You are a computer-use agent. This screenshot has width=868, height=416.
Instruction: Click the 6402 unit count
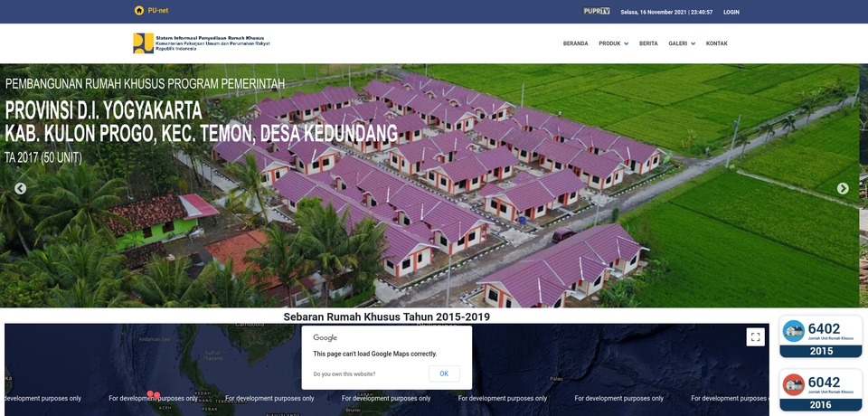tap(824, 328)
